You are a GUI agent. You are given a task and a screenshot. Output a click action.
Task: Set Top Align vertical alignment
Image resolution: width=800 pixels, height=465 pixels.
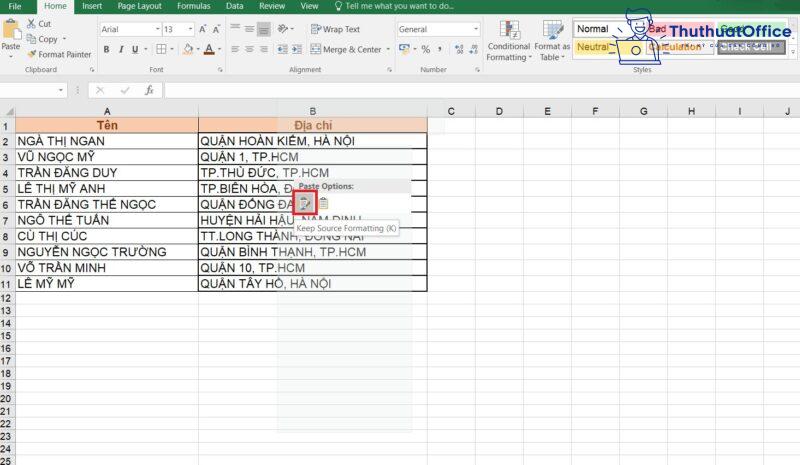235,29
